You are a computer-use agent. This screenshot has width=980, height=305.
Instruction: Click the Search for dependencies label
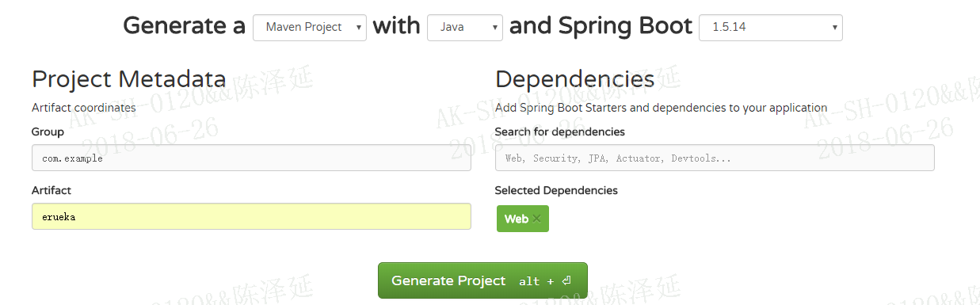point(559,132)
